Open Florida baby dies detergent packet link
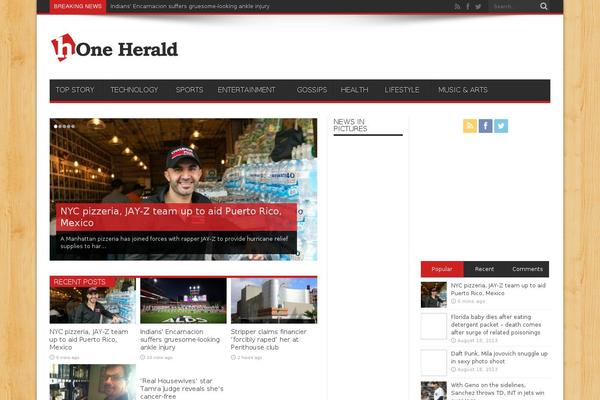The width and height of the screenshot is (600, 400). (x=496, y=325)
